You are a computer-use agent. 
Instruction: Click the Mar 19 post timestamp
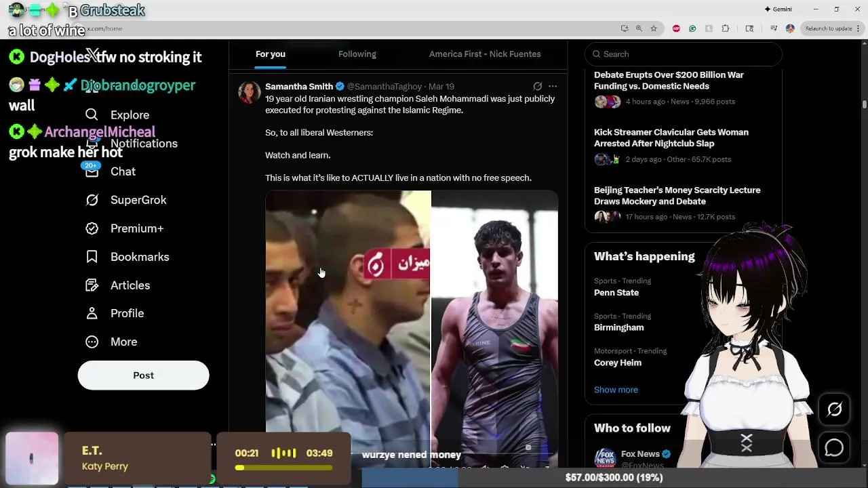[441, 86]
